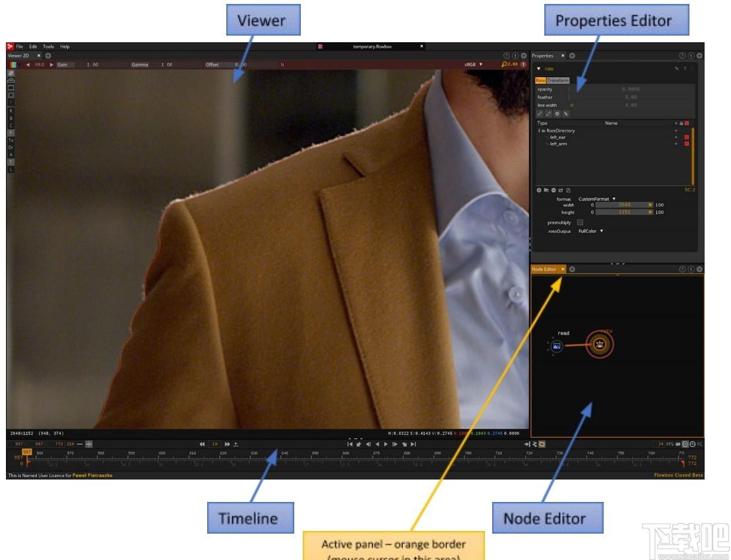Screen dimensions: 731x560
Task: Click the frame 557 playhead marker
Action: [x=27, y=452]
